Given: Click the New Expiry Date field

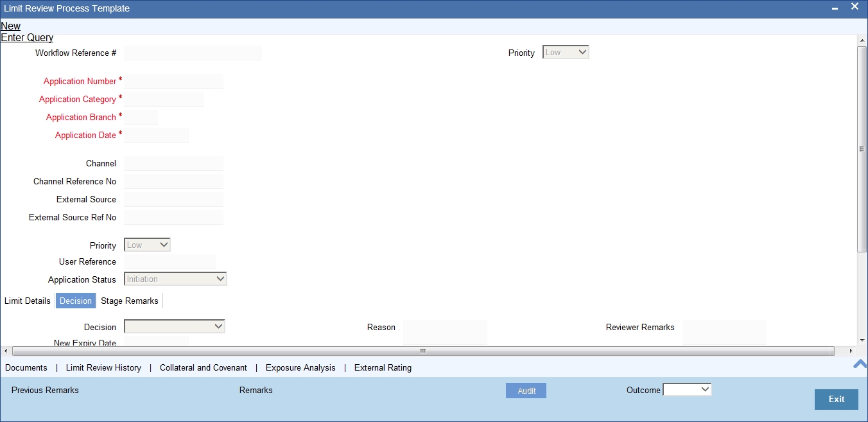Looking at the screenshot, I should [x=156, y=341].
